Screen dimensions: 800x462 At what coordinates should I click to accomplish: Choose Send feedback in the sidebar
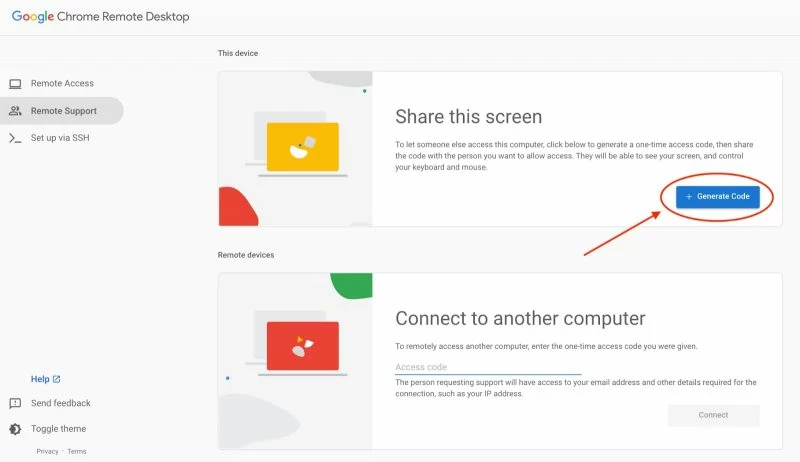click(61, 403)
